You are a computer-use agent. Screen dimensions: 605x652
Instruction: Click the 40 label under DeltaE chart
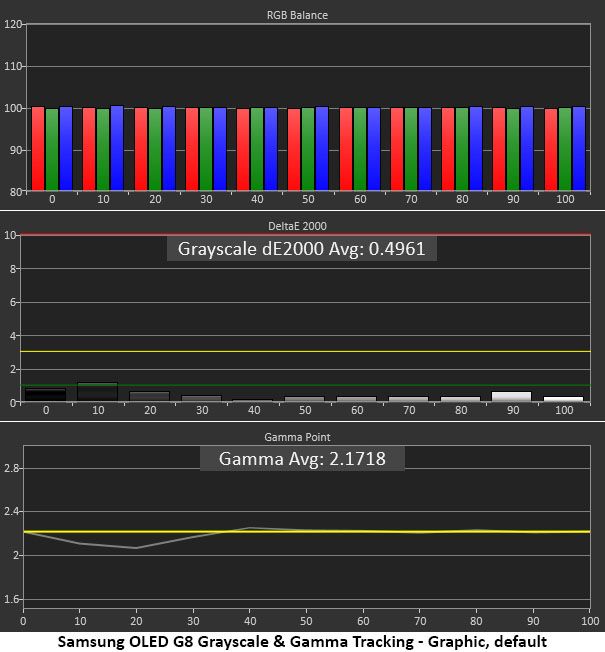point(254,410)
